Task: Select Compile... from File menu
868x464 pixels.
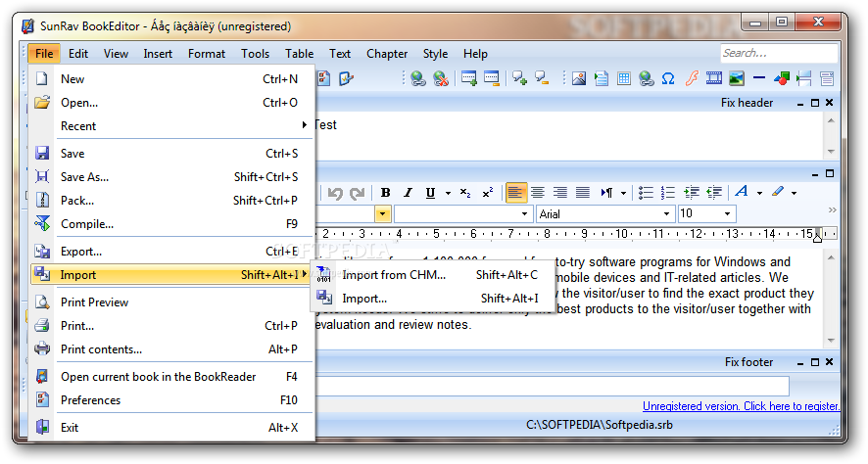Action: [x=173, y=224]
